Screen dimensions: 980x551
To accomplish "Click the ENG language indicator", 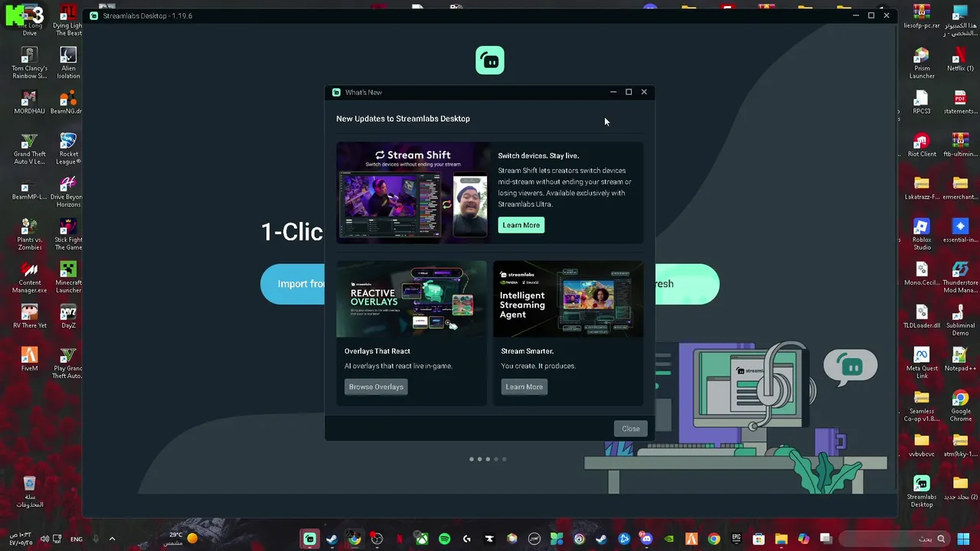I will [x=77, y=540].
